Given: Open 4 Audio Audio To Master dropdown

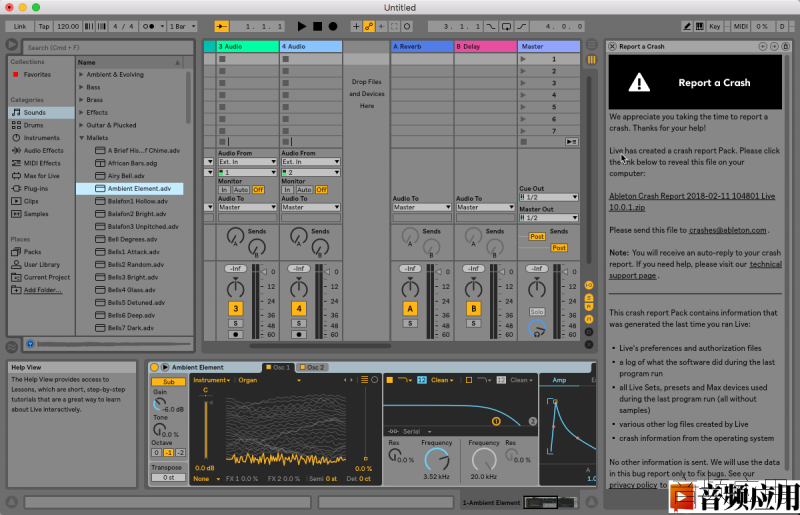Looking at the screenshot, I should point(311,207).
